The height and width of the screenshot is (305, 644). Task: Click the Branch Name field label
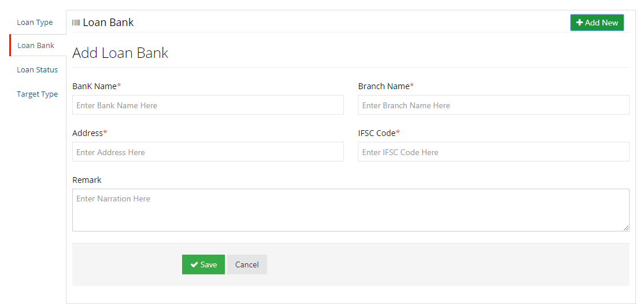point(384,86)
